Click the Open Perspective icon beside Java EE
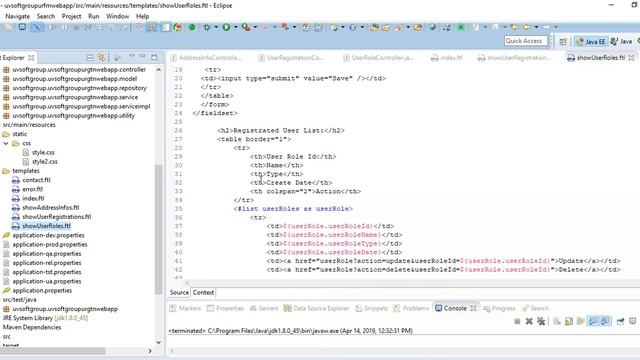640x360 pixels. [563, 41]
